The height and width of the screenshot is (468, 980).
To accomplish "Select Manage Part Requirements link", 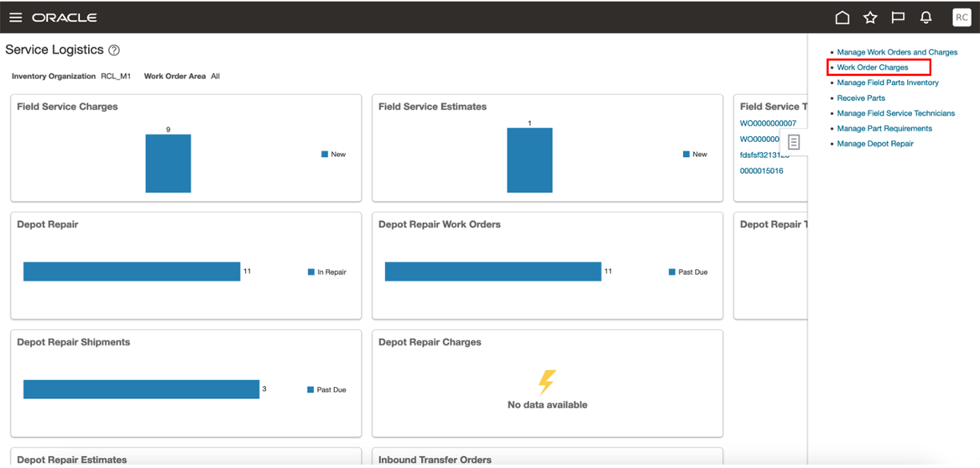I will 885,128.
